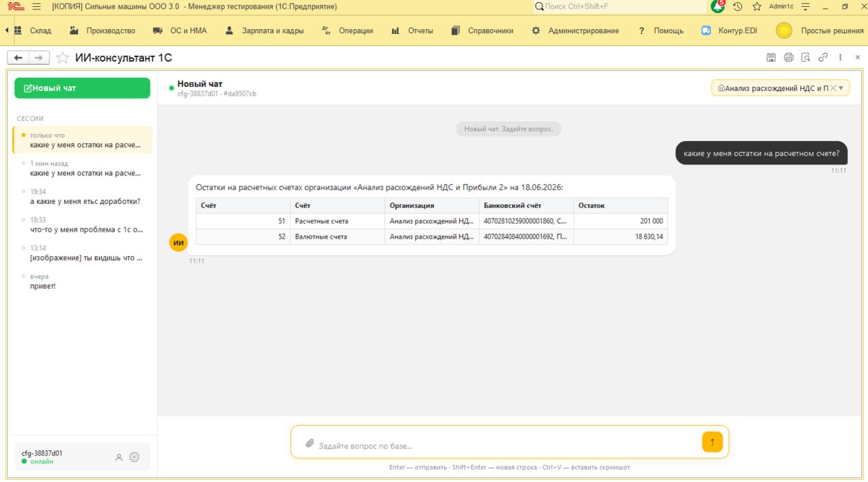Image resolution: width=868 pixels, height=482 pixels.
Task: Expand organization list with the triangle arrow
Action: [842, 88]
